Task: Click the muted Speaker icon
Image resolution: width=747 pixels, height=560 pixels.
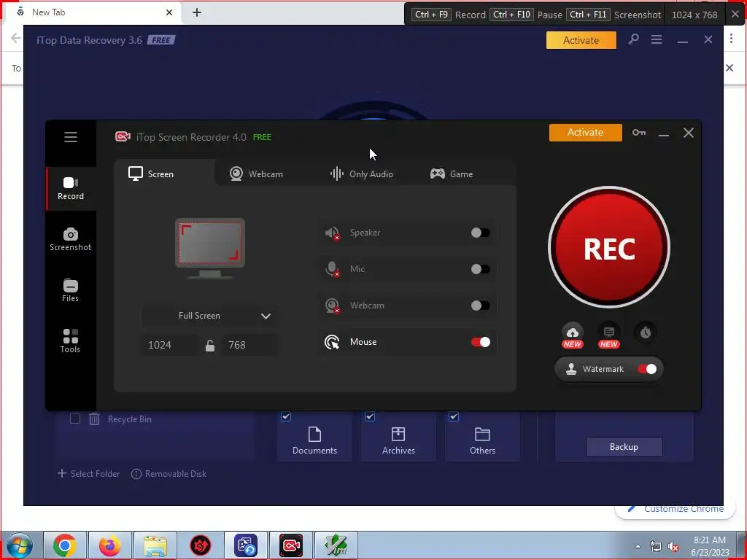Action: [332, 233]
